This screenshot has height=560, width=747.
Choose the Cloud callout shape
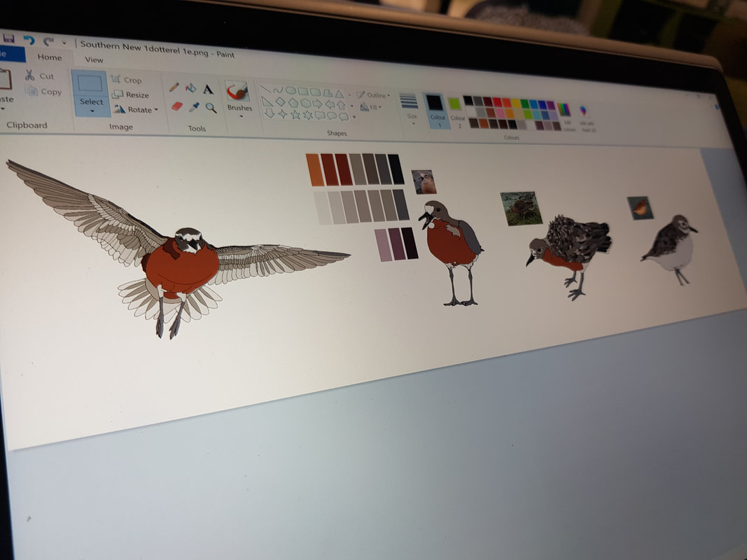[x=344, y=116]
